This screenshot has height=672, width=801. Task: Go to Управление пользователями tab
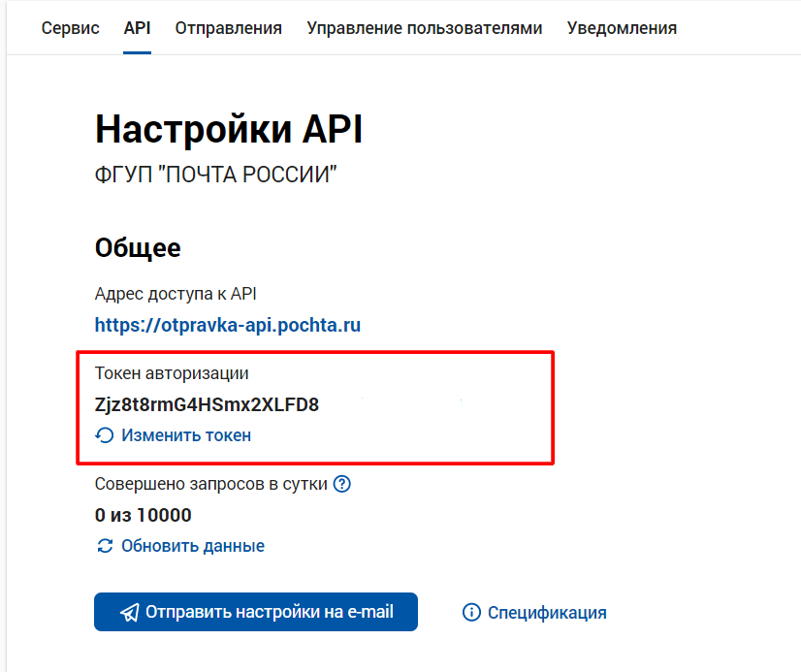pos(424,28)
